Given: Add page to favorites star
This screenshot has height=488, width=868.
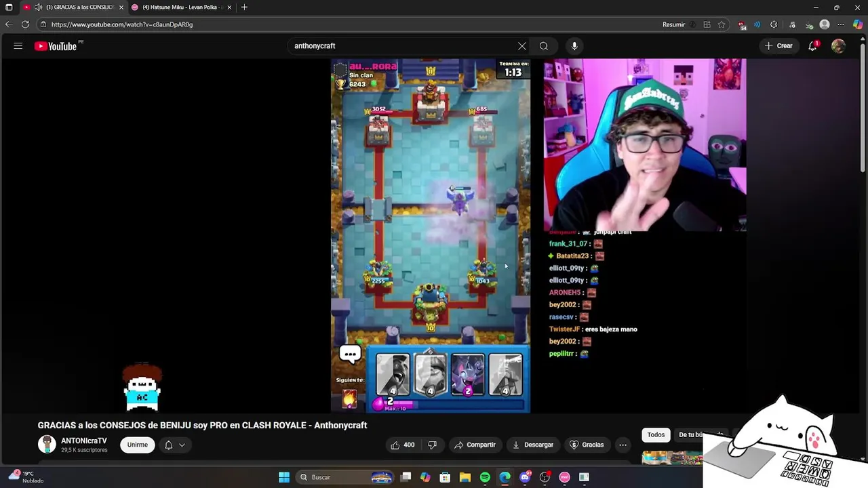Looking at the screenshot, I should (x=722, y=24).
